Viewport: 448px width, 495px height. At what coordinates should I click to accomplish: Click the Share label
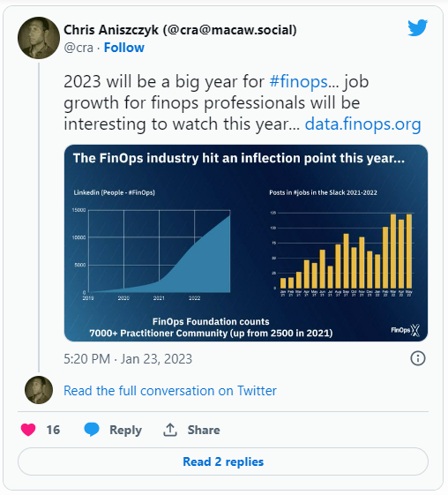pos(204,430)
